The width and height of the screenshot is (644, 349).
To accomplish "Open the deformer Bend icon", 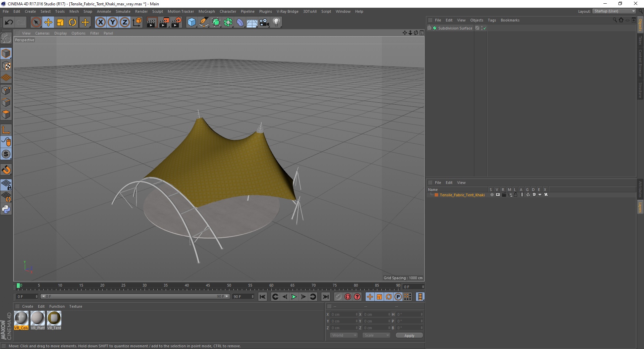I will click(x=240, y=22).
